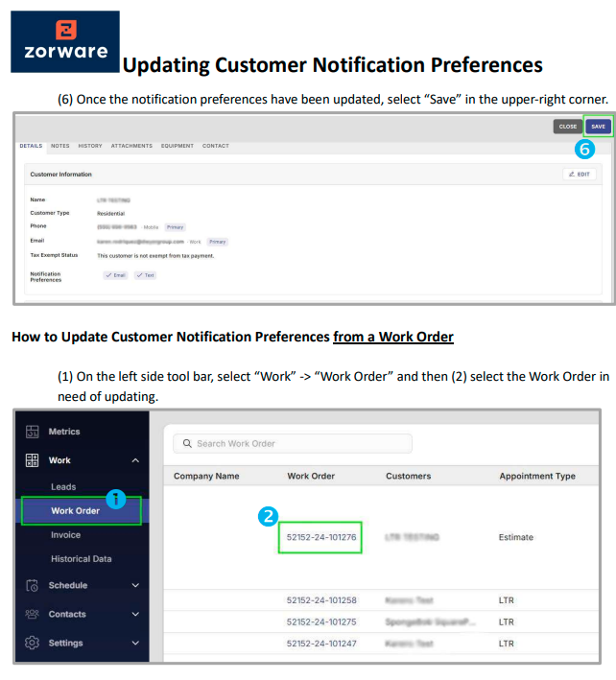This screenshot has width=616, height=680.
Task: Collapse the Work menu chevron
Action: (135, 460)
